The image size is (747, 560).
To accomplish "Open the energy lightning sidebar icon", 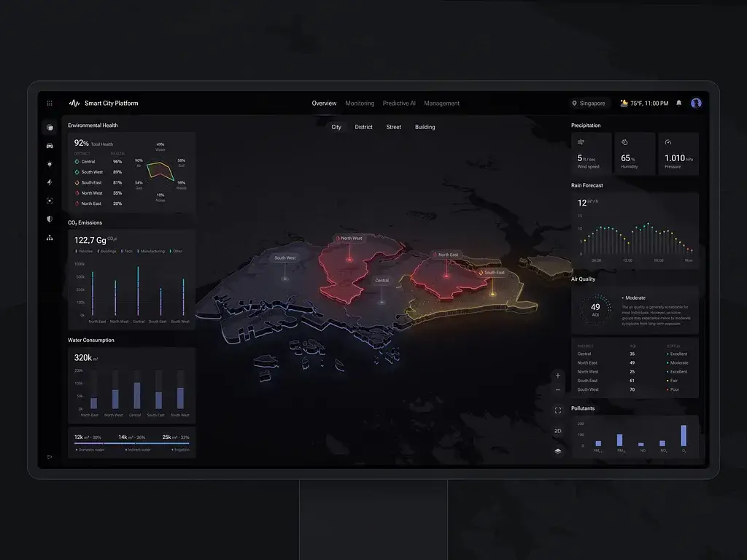I will pyautogui.click(x=50, y=182).
